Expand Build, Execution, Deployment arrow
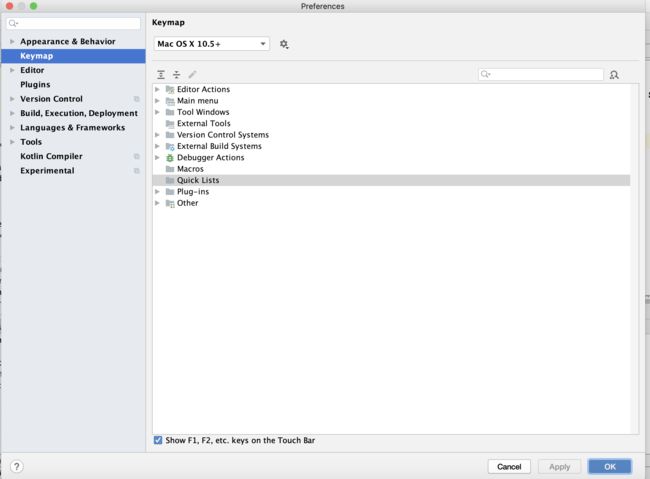650x479 pixels. (12, 113)
